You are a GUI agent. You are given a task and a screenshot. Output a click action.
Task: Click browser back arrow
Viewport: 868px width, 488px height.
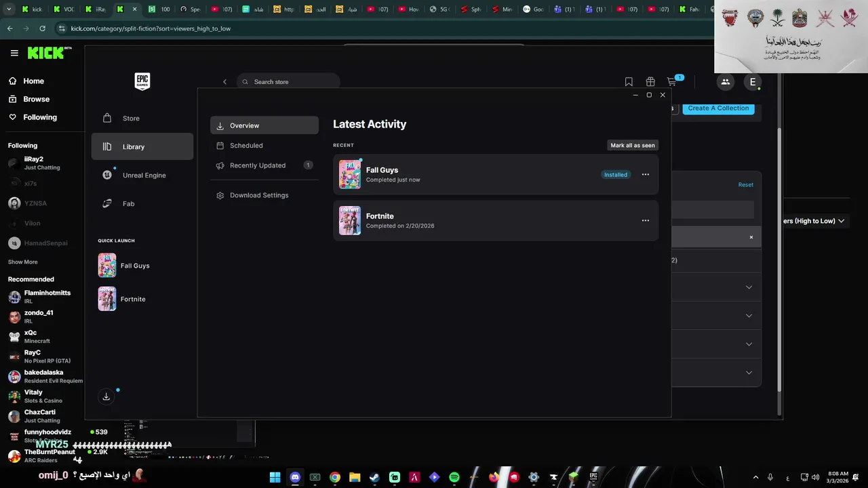point(9,28)
